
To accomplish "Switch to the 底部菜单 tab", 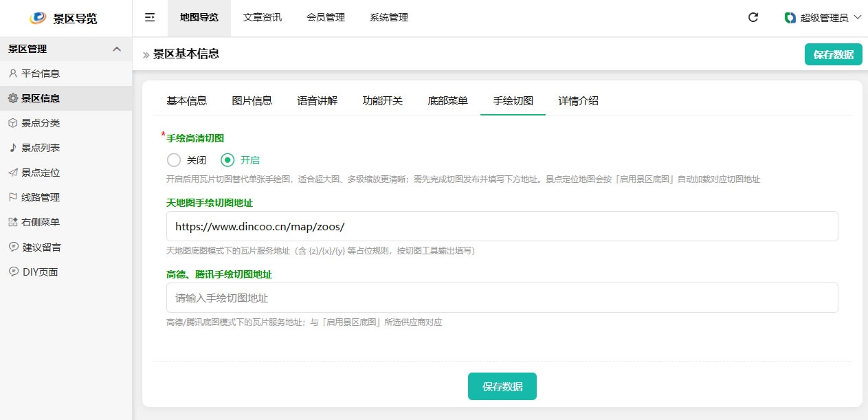I will pos(448,101).
